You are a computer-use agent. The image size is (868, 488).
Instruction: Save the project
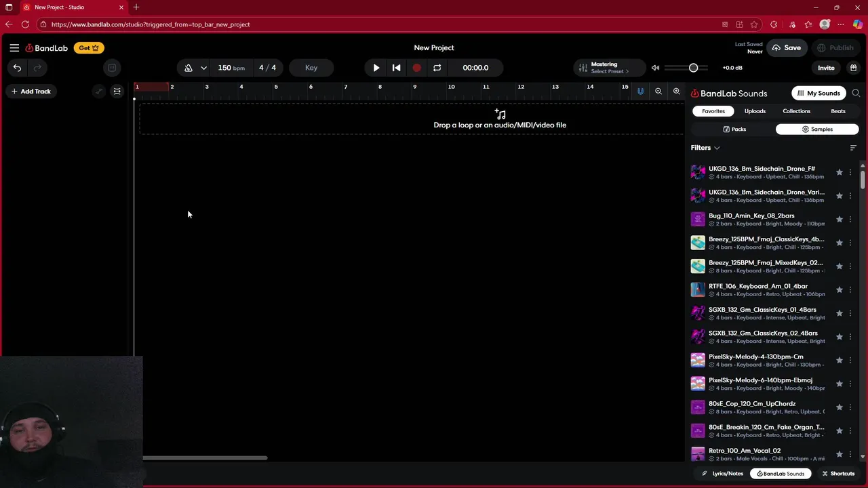tap(786, 48)
